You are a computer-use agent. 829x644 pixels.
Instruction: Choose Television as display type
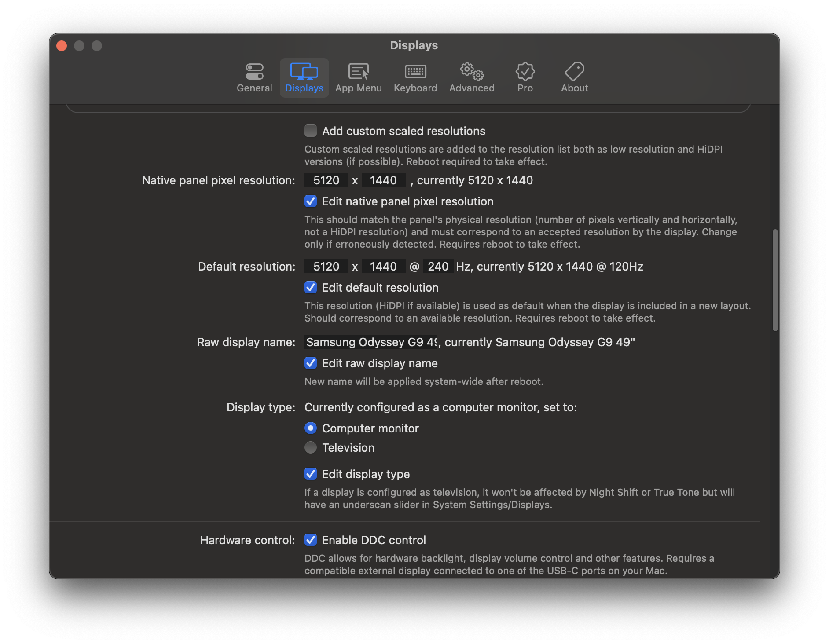pos(311,447)
